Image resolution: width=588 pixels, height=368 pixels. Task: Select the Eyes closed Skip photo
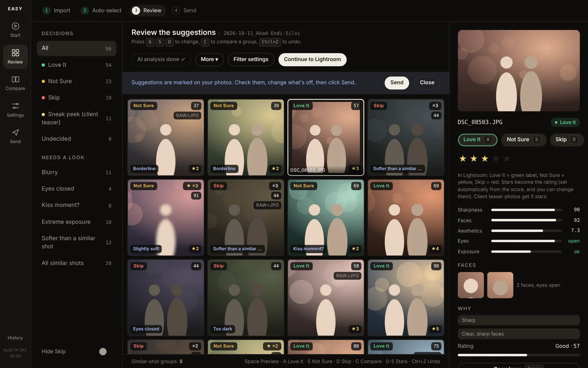(166, 298)
